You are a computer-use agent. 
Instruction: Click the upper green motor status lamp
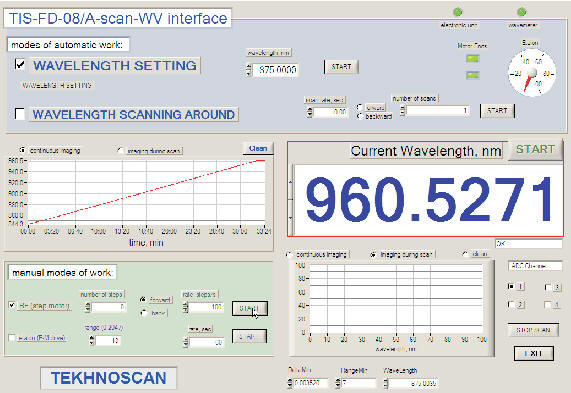473,59
